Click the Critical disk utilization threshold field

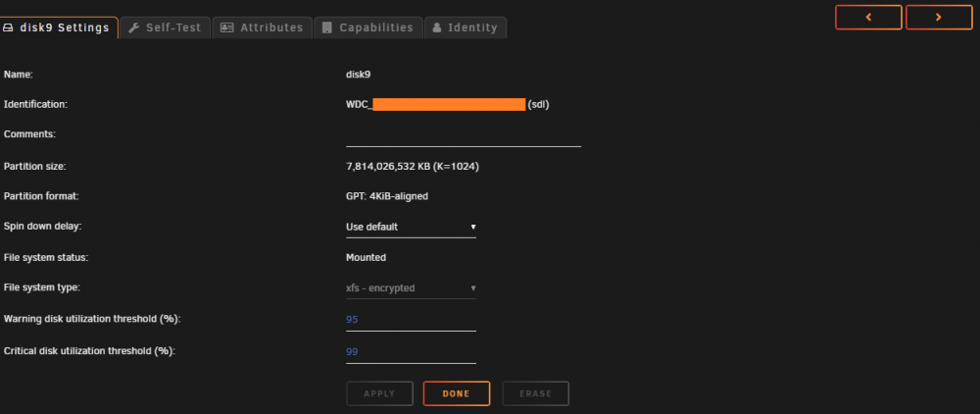coord(412,352)
